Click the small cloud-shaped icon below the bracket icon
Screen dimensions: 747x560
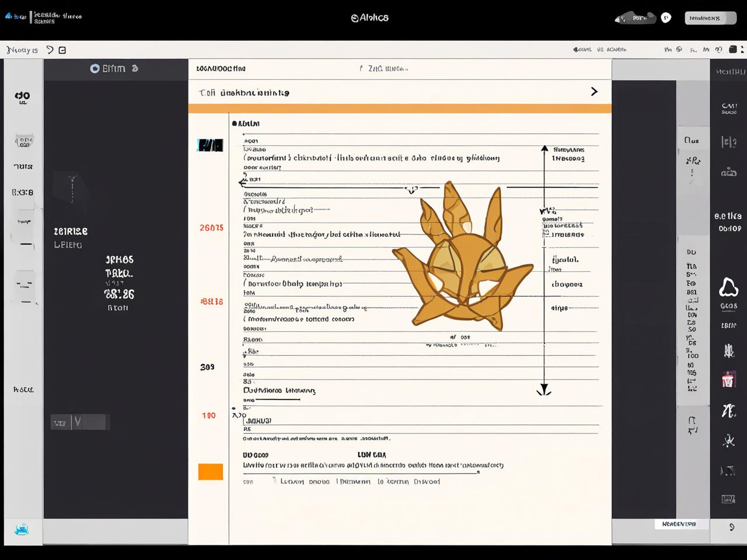pyautogui.click(x=728, y=173)
